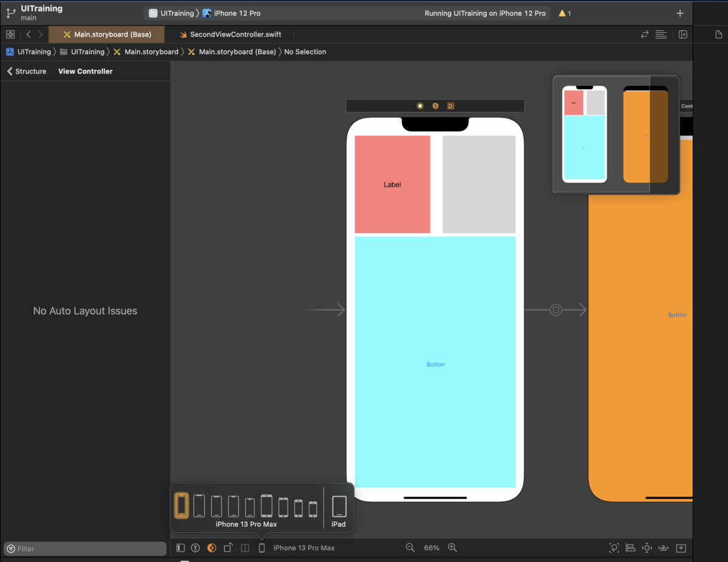This screenshot has width=728, height=562.
Task: Toggle the appearance light/dark button
Action: point(212,547)
